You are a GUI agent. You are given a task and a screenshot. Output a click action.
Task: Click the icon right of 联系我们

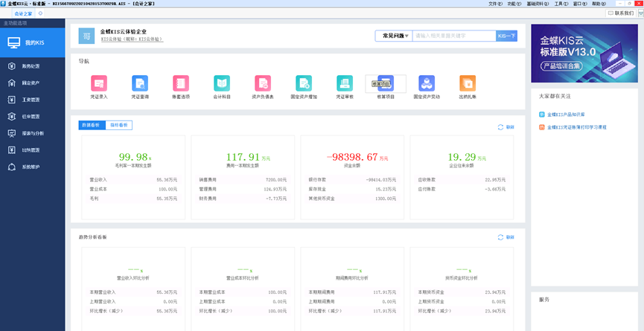click(641, 13)
